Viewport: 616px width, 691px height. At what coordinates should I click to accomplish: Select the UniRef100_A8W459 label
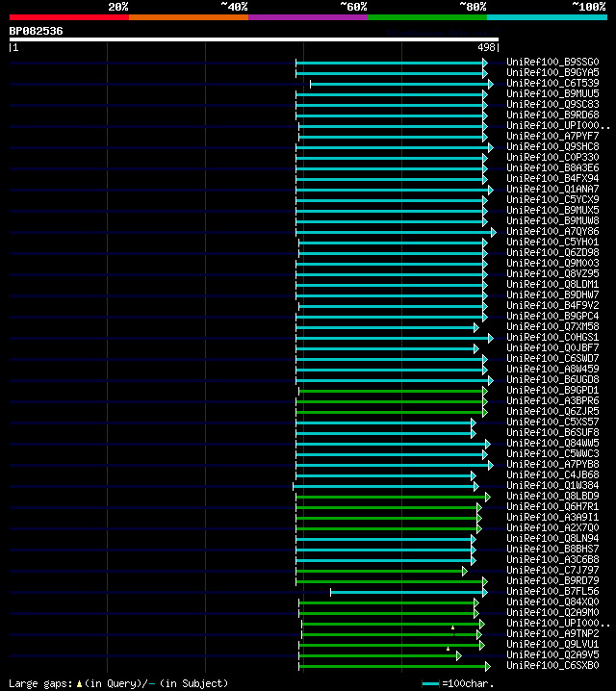pos(552,369)
